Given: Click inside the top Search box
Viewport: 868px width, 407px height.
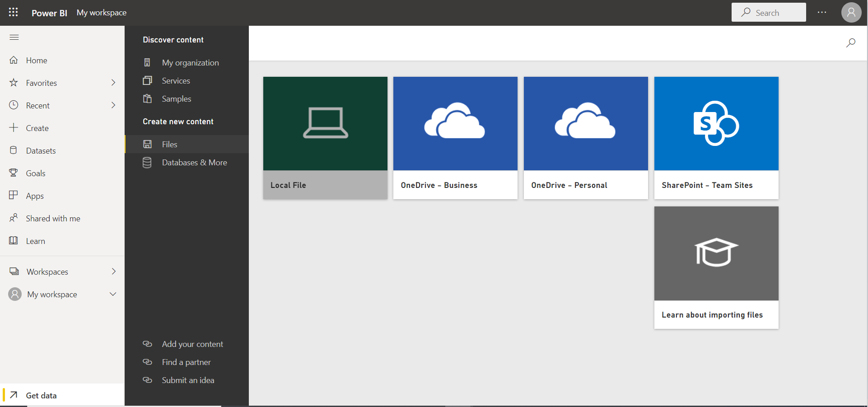Looking at the screenshot, I should pyautogui.click(x=769, y=12).
